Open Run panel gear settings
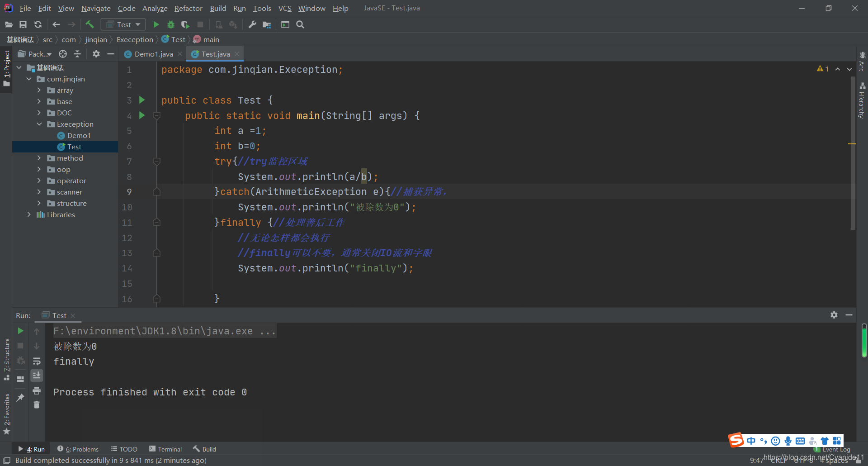Image resolution: width=868 pixels, height=466 pixels. (x=834, y=315)
